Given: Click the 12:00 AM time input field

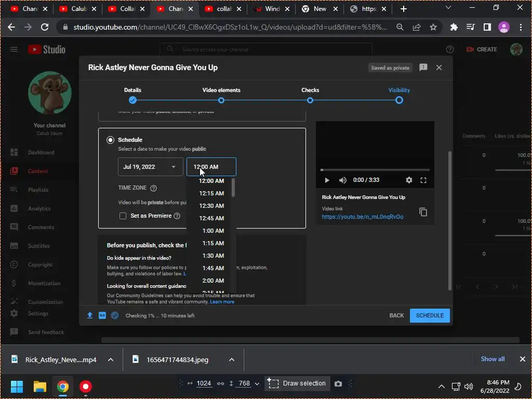Looking at the screenshot, I should coord(211,167).
